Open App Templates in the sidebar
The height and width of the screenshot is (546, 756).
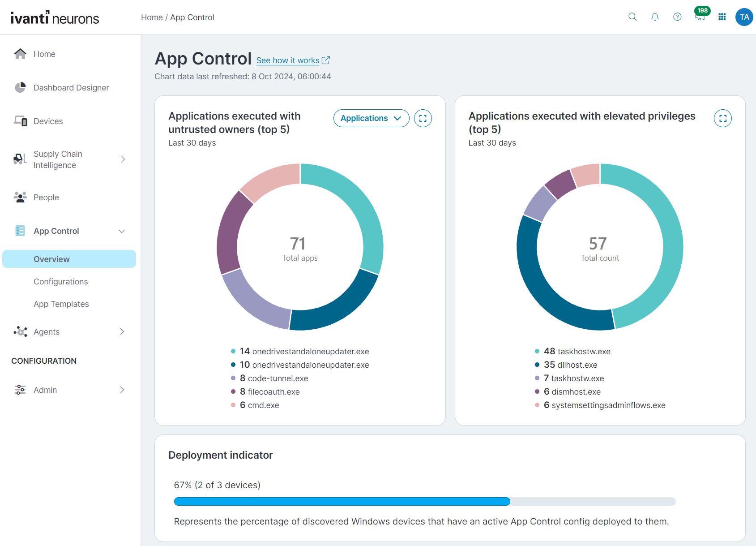click(x=61, y=304)
